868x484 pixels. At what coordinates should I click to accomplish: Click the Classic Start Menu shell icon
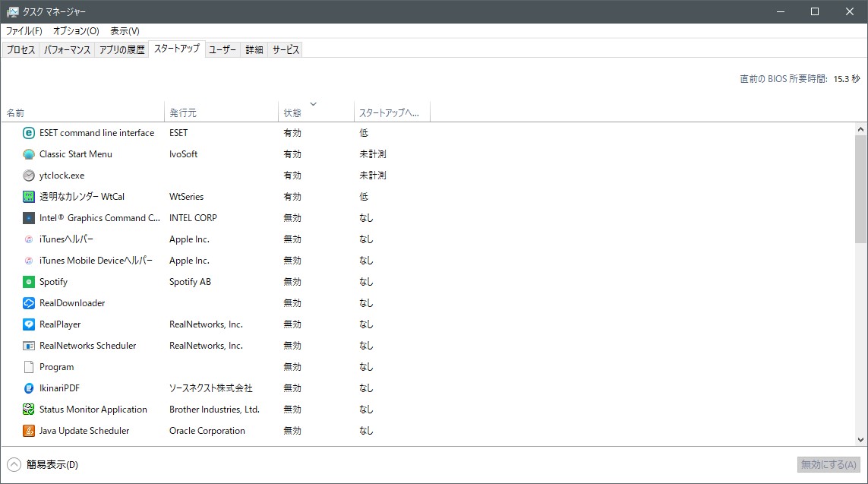[x=29, y=154]
